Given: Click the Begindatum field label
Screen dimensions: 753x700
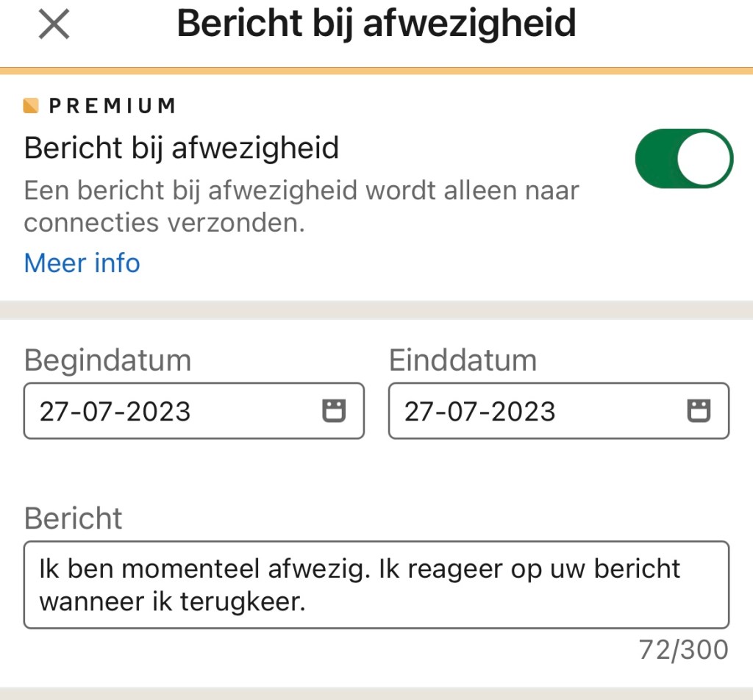Looking at the screenshot, I should (107, 361).
